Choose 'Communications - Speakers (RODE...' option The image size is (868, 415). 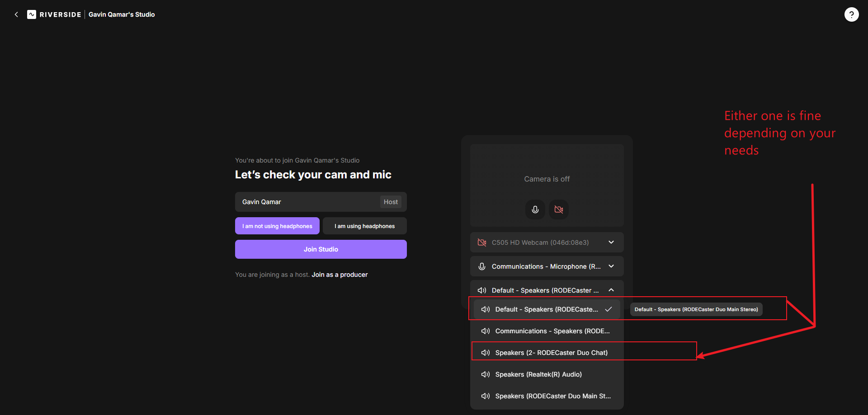click(x=547, y=331)
